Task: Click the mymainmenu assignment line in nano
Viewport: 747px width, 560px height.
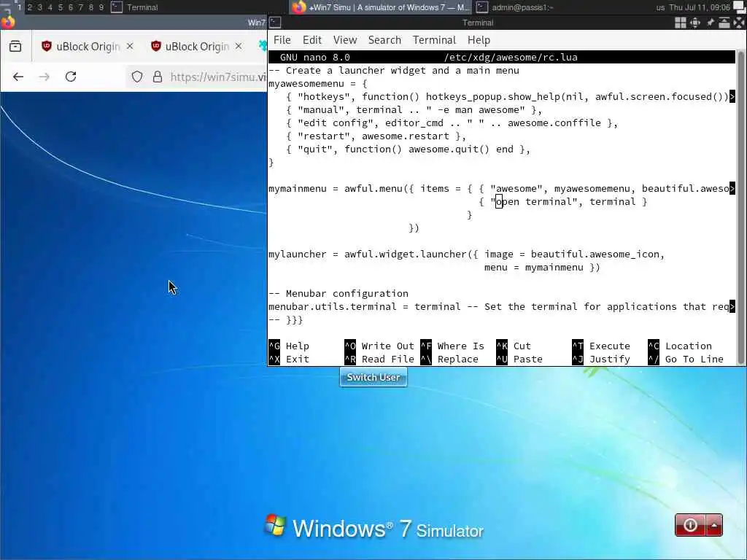Action: (x=502, y=189)
